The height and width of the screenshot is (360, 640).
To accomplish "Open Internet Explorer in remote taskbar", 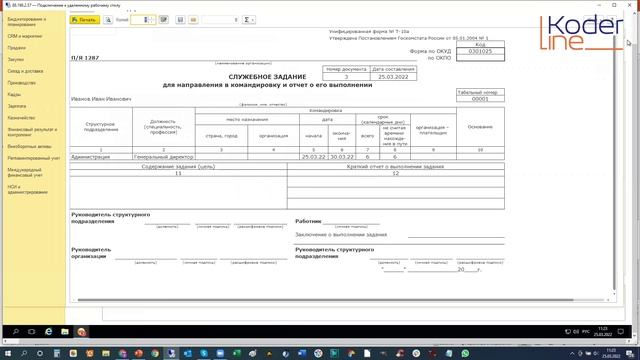I will click(48, 331).
